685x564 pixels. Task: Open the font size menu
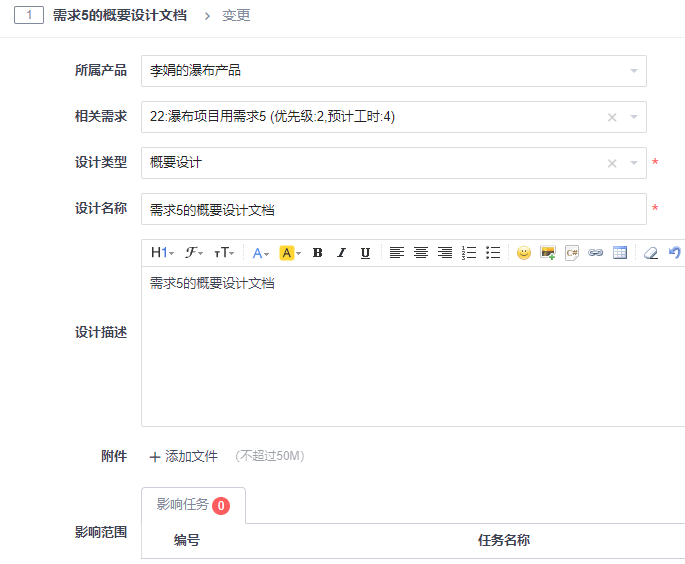tap(224, 253)
